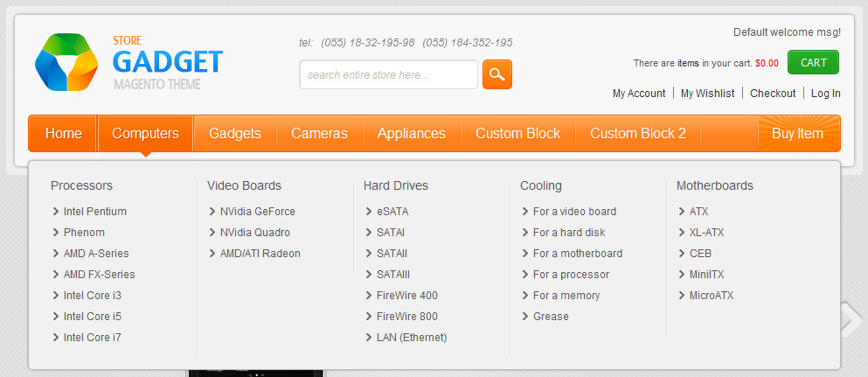The height and width of the screenshot is (377, 868).
Task: Select eSATA hard drives
Action: tap(392, 212)
